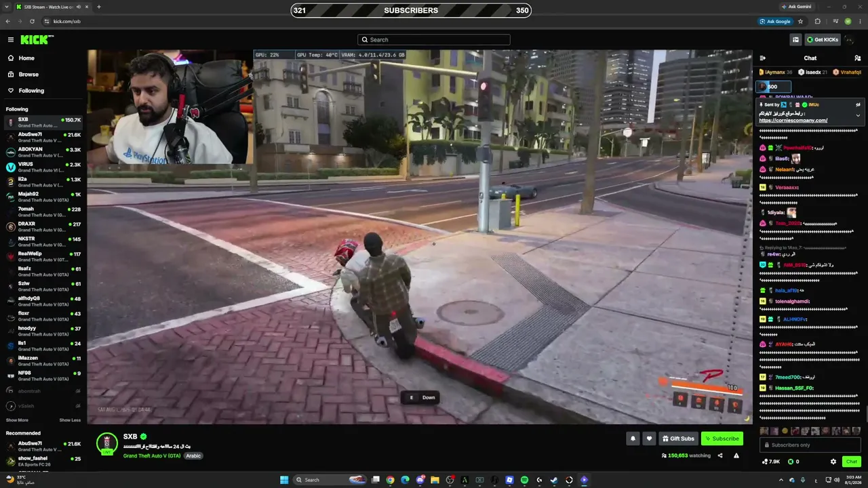The image size is (868, 488).
Task: Open SXB streamer avatar
Action: pos(106,443)
